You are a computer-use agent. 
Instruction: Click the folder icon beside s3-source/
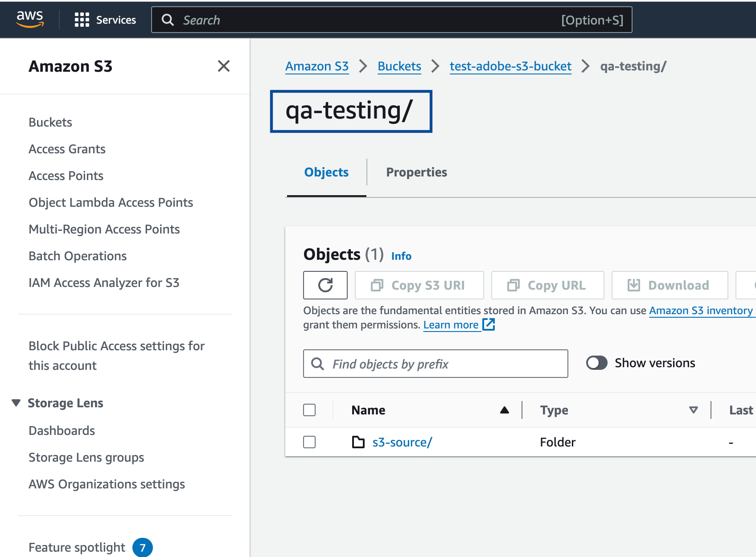[x=358, y=442]
